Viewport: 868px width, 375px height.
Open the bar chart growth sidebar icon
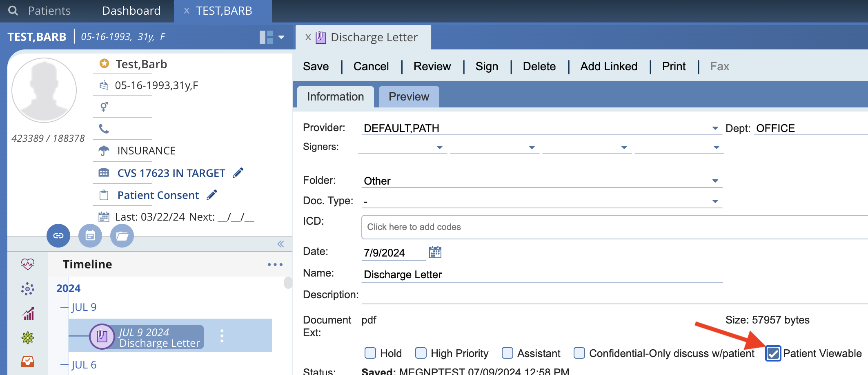[28, 313]
